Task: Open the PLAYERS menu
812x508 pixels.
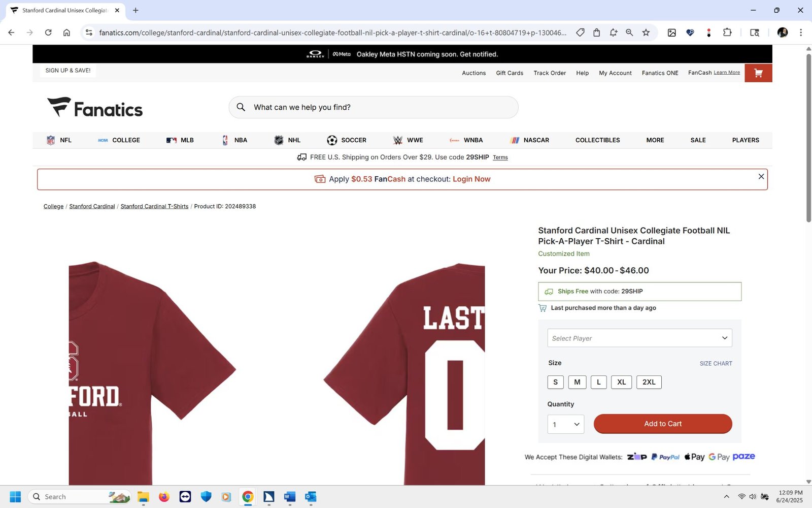Action: point(746,140)
